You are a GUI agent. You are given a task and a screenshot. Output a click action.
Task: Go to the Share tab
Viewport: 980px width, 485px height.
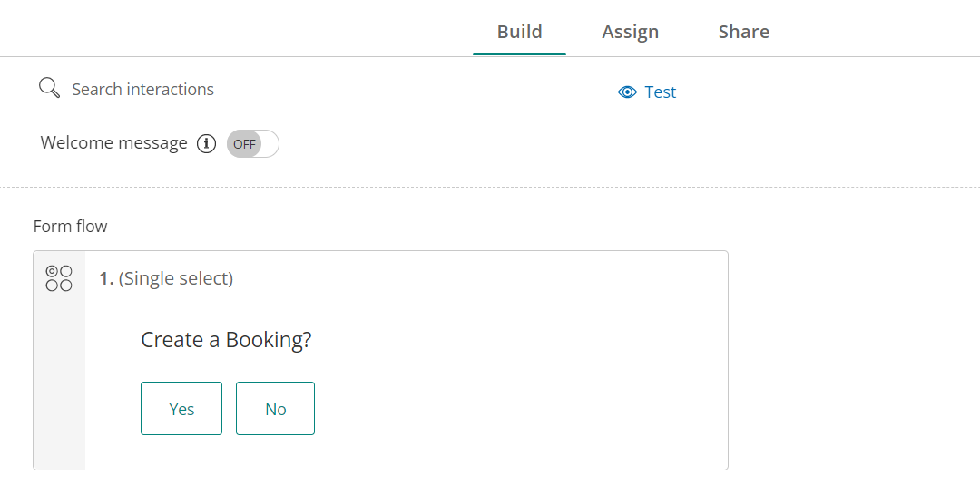(743, 32)
